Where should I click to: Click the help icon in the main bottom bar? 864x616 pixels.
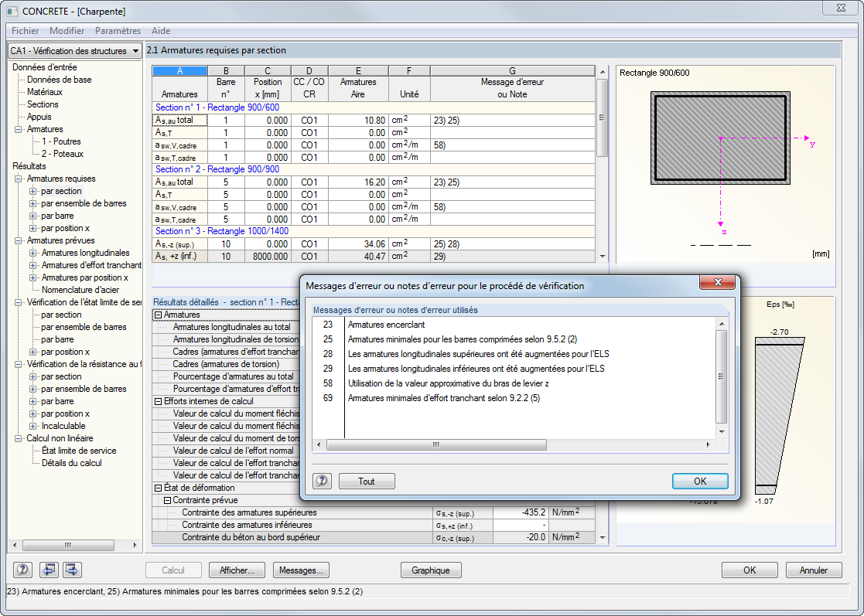pos(22,570)
